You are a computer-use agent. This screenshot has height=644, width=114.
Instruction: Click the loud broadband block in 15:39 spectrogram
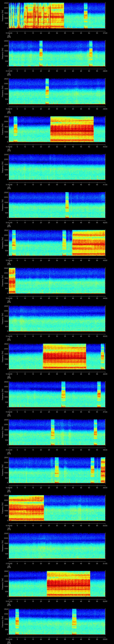tap(72, 129)
